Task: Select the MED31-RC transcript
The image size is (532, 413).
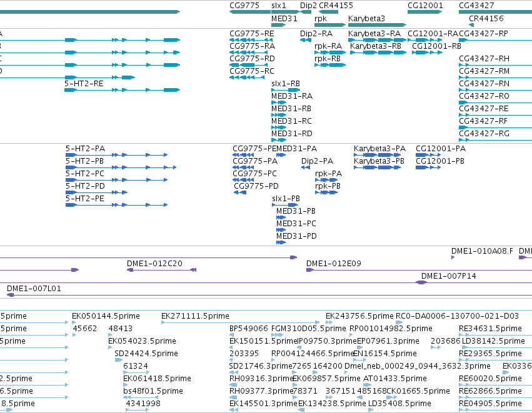Action: click(279, 127)
